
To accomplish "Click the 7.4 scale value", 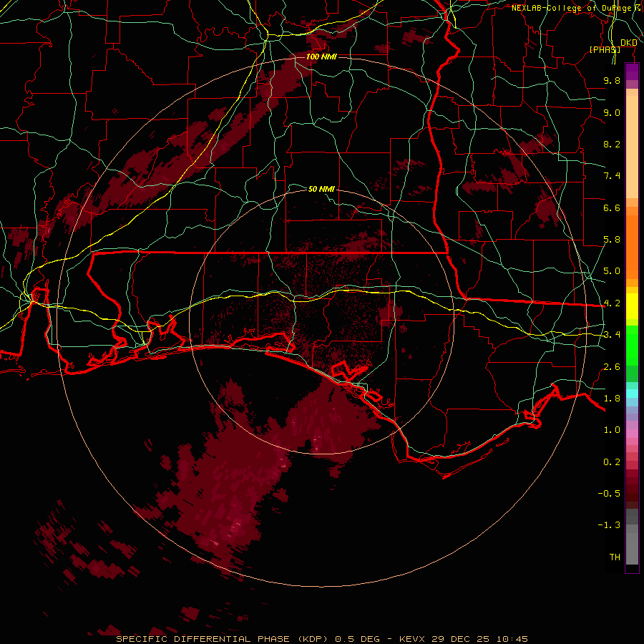I will [x=612, y=176].
